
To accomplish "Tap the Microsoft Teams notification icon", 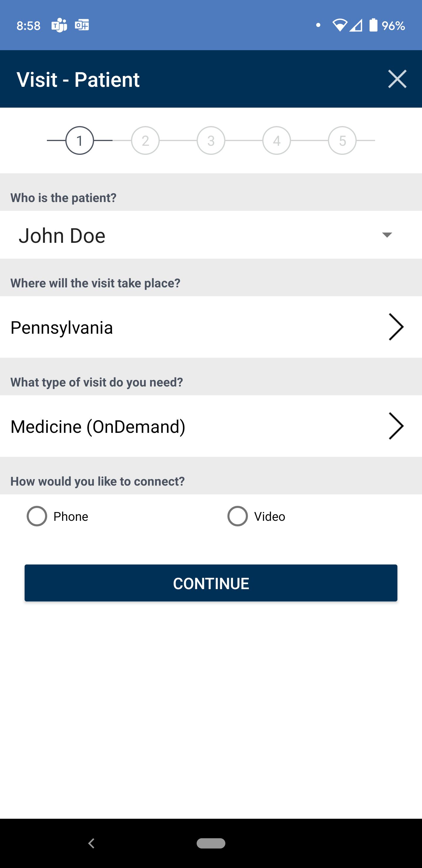I will pyautogui.click(x=59, y=25).
